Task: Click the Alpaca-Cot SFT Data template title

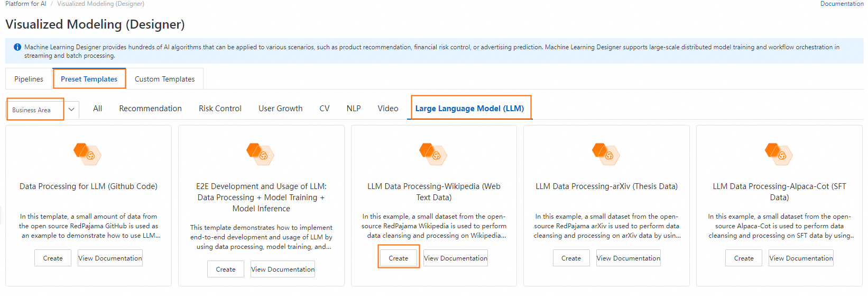Action: (779, 192)
